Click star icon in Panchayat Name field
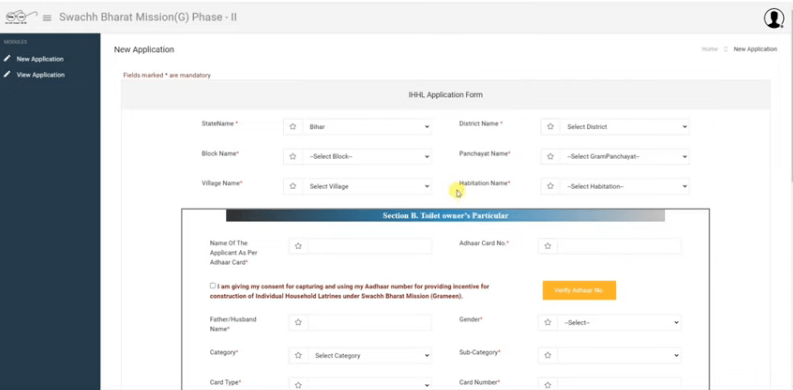This screenshot has width=793, height=390. pos(550,156)
